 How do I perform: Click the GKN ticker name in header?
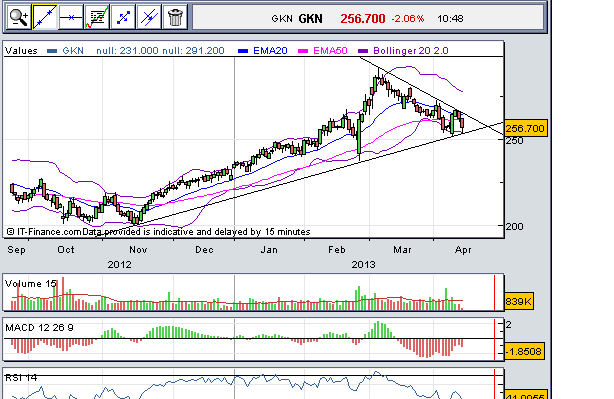(x=310, y=19)
